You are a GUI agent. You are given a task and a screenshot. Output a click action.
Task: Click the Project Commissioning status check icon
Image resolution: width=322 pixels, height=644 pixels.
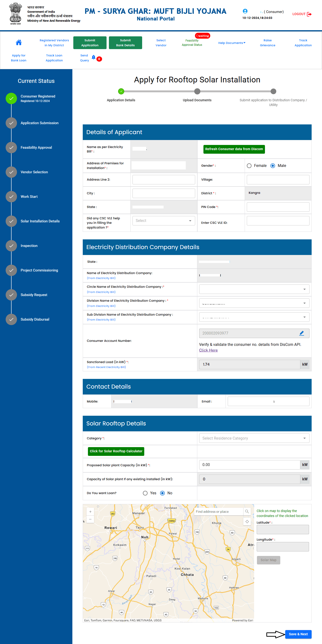(x=11, y=270)
